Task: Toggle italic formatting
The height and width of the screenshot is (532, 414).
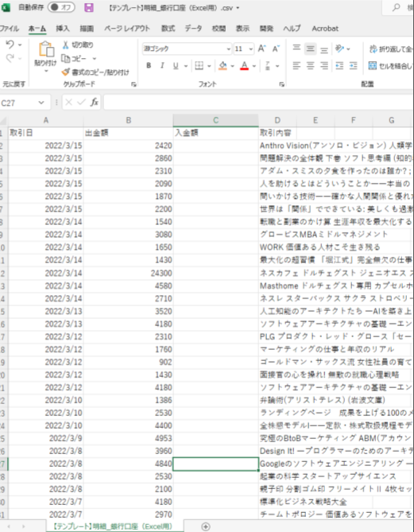Action: click(x=162, y=65)
